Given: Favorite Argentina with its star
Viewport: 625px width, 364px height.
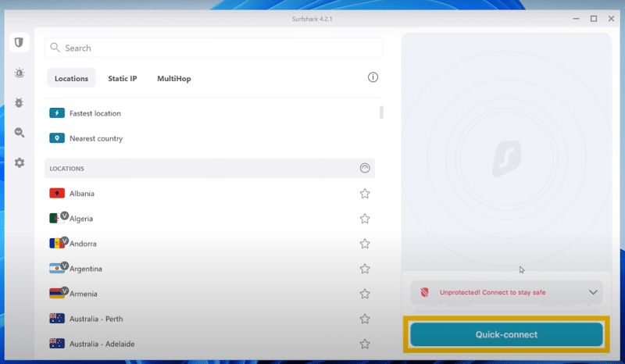Looking at the screenshot, I should (365, 269).
